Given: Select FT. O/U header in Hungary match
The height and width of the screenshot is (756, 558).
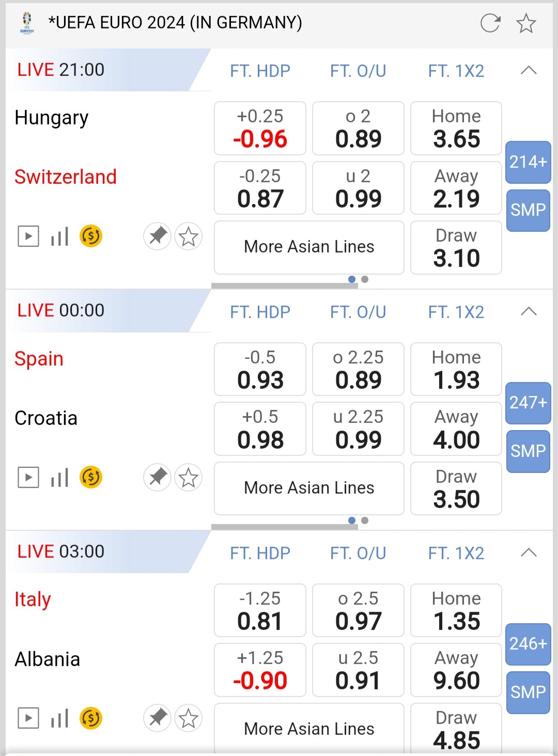Looking at the screenshot, I should 358,71.
